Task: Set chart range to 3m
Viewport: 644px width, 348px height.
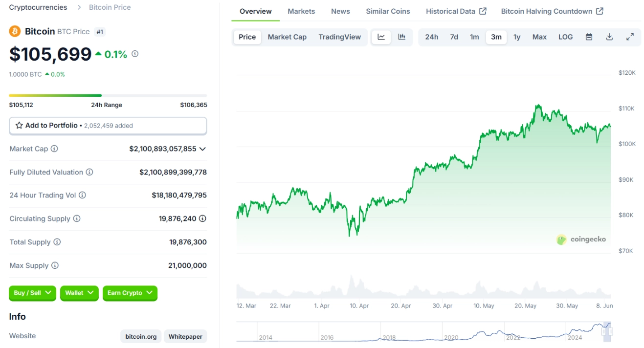Action: pyautogui.click(x=496, y=37)
